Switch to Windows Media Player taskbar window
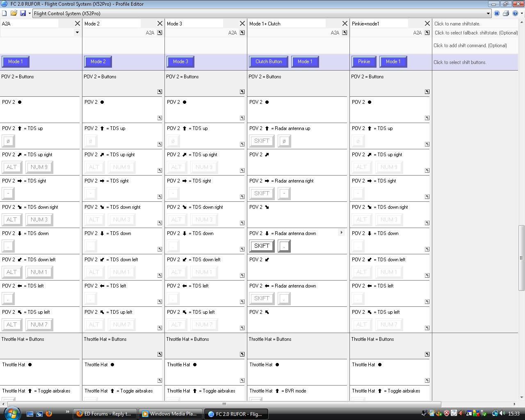The image size is (525, 420). [x=171, y=414]
